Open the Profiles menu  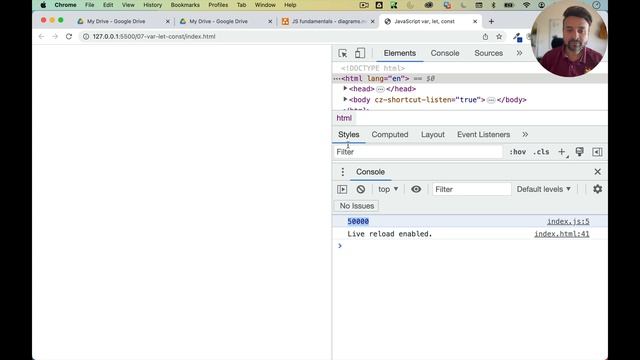pos(218,5)
